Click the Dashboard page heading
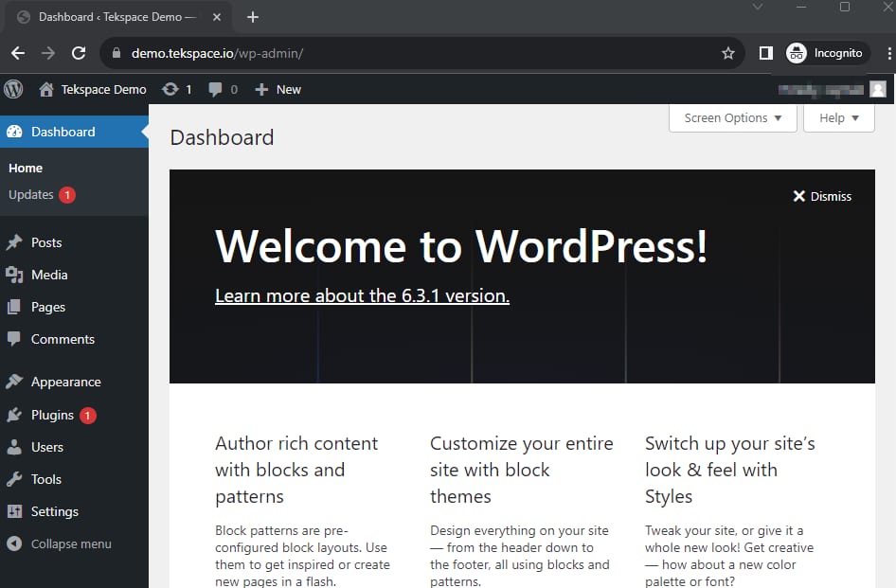Image resolution: width=896 pixels, height=588 pixels. 222,137
